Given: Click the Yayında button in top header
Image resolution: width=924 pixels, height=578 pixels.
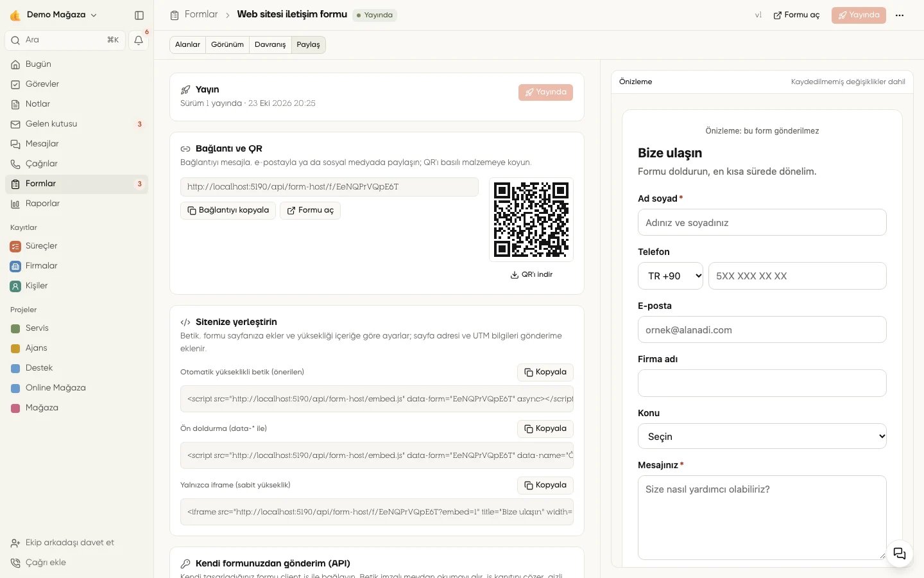Looking at the screenshot, I should [x=859, y=15].
